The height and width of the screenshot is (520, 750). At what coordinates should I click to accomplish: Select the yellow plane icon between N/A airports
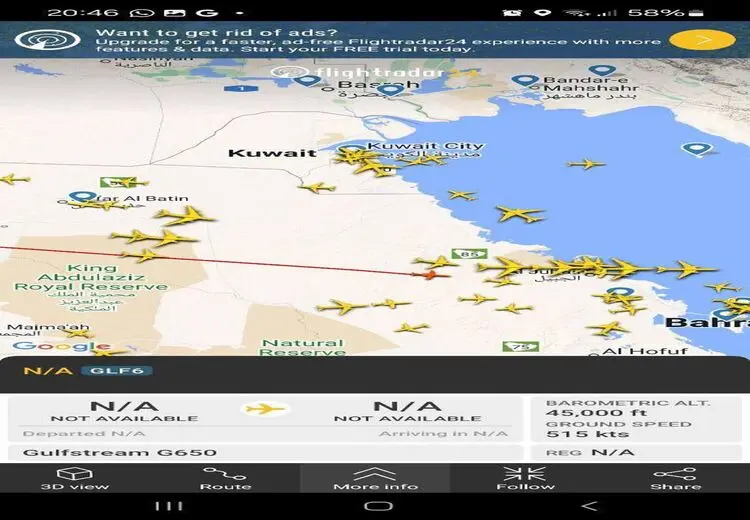pos(265,409)
